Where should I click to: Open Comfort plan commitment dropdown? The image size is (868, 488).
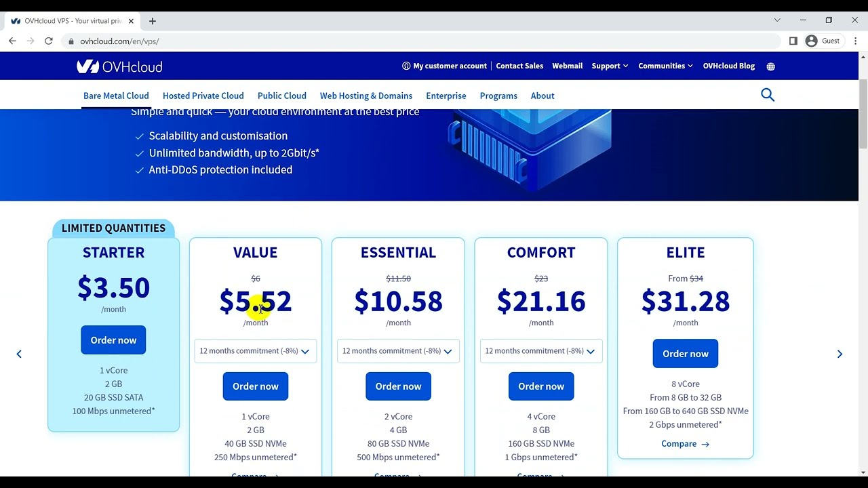541,351
